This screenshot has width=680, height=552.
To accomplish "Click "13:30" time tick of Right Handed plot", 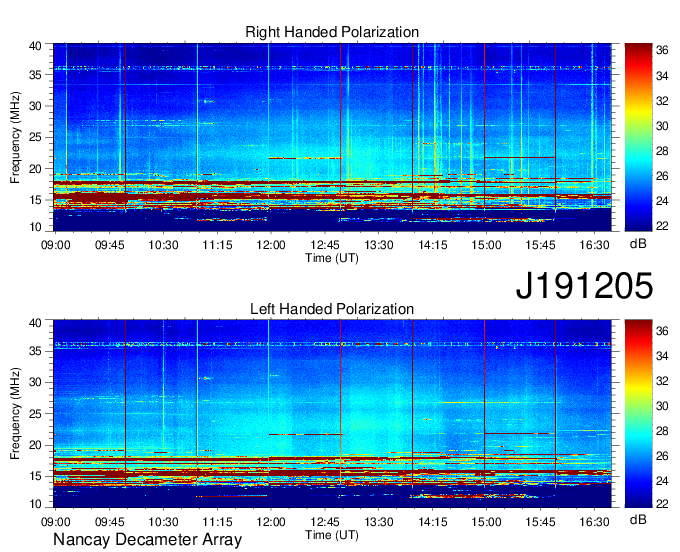I will (379, 245).
